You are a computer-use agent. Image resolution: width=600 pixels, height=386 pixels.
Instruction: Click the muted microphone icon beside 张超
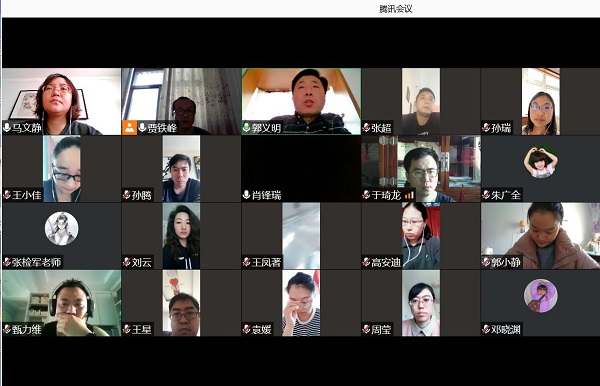[x=367, y=127]
